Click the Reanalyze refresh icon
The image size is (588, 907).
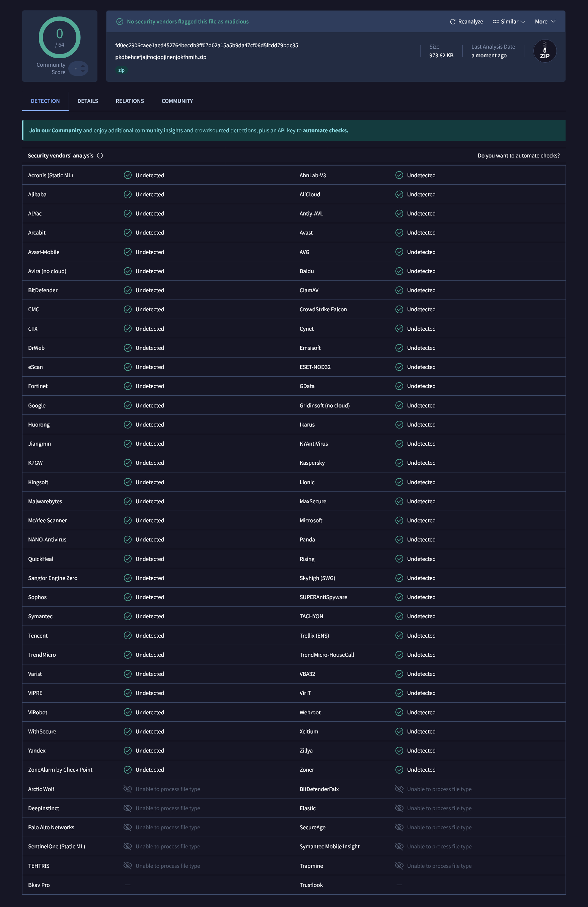pyautogui.click(x=452, y=22)
